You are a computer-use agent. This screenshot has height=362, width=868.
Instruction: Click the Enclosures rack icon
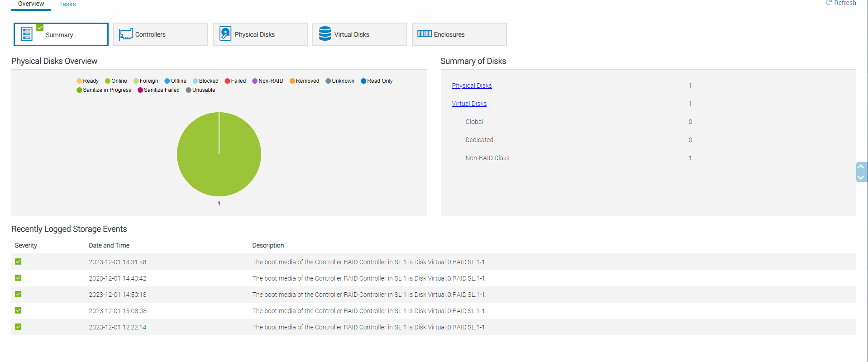tap(424, 33)
